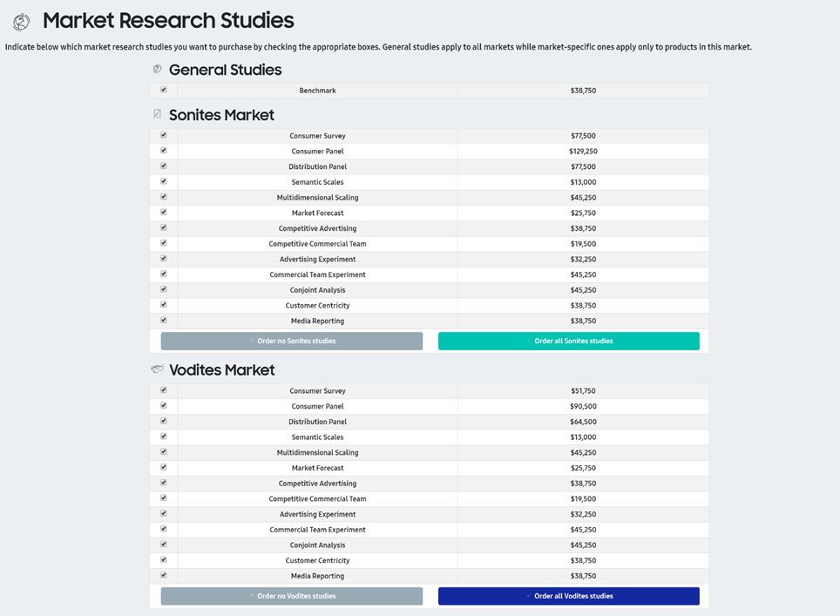This screenshot has height=616, width=840.
Task: Toggle Vodites Consumer Panel checkbox
Action: point(164,405)
